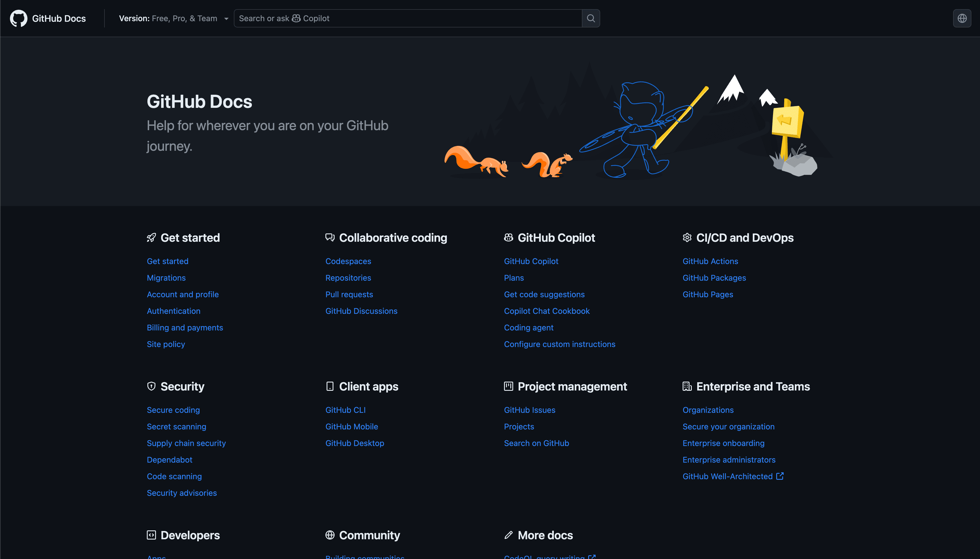Open the Secret scanning link

coord(176,427)
